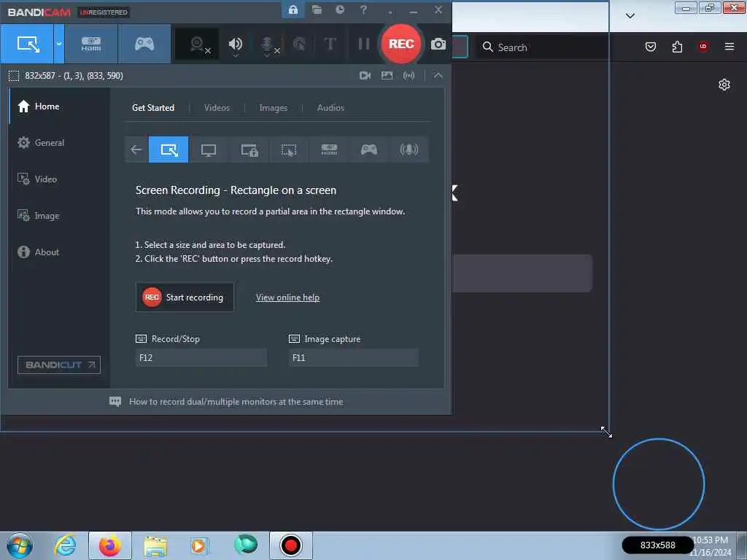747x560 pixels.
Task: Open Firefox from taskbar
Action: [110, 545]
